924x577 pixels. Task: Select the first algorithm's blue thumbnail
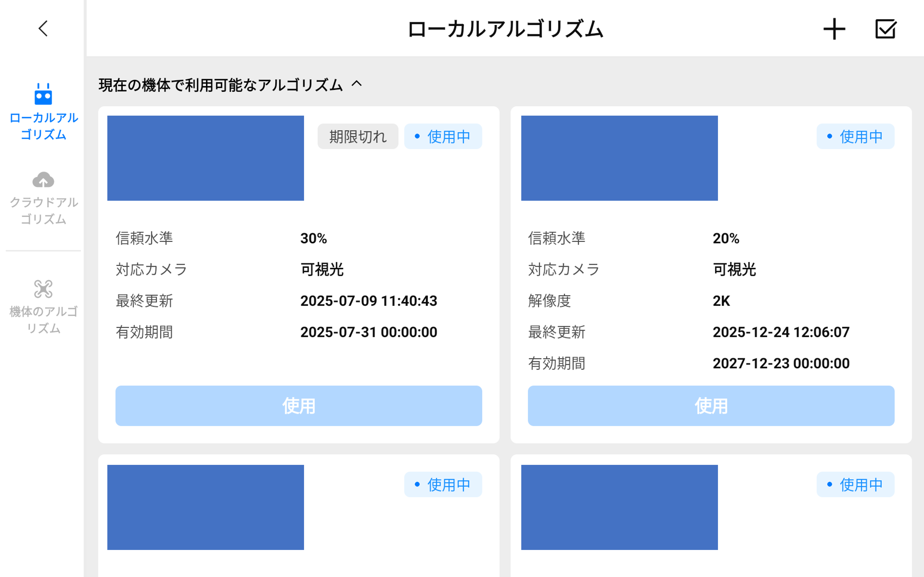[x=205, y=158]
